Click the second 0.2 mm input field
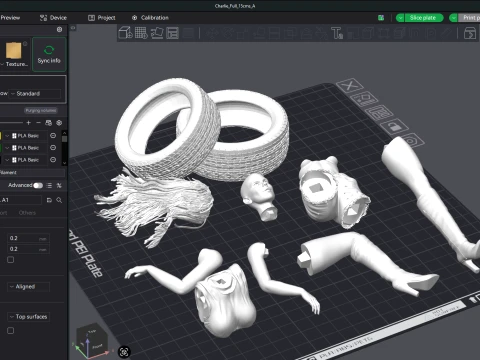 point(29,249)
